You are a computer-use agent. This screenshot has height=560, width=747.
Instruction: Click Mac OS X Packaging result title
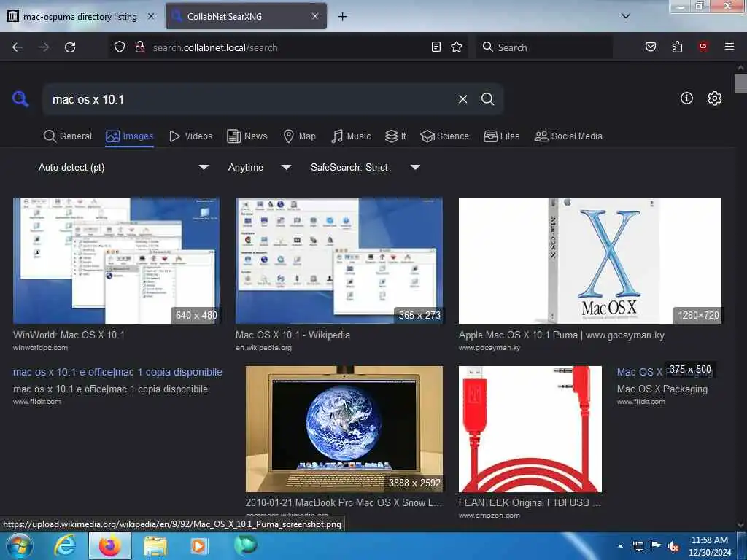[662, 389]
